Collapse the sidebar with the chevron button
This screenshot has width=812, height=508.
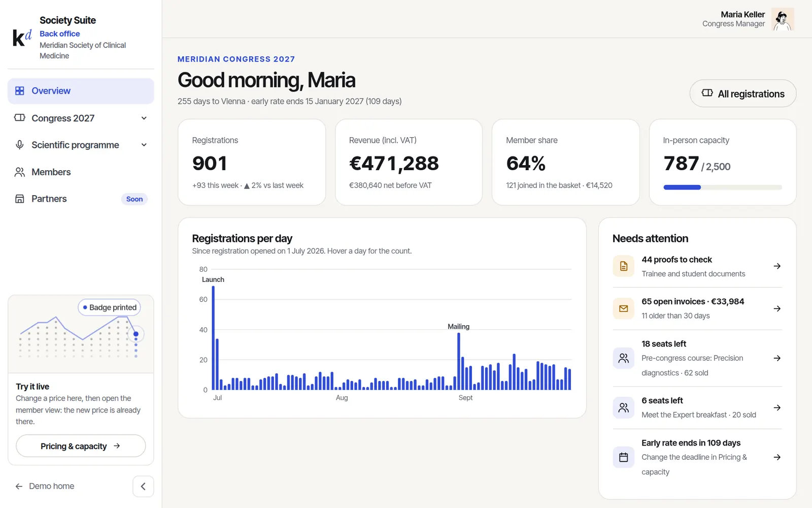pyautogui.click(x=143, y=486)
